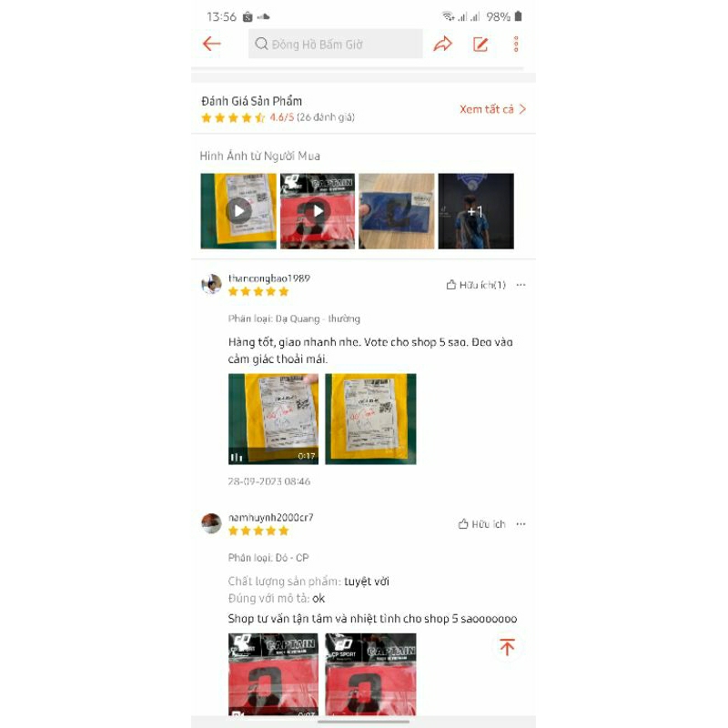Play the red captain armband video
This screenshot has height=728, width=728.
(318, 211)
